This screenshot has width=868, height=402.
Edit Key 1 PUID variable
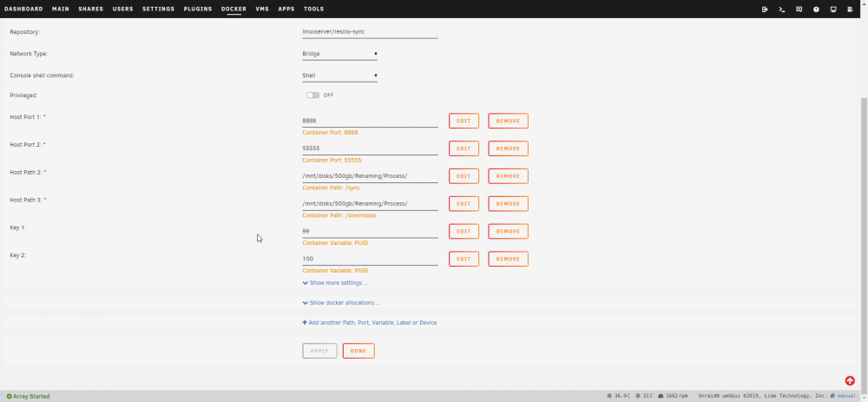(464, 232)
